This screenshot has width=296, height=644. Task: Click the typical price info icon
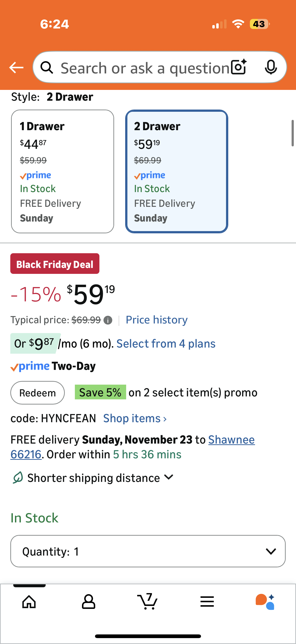(x=108, y=320)
